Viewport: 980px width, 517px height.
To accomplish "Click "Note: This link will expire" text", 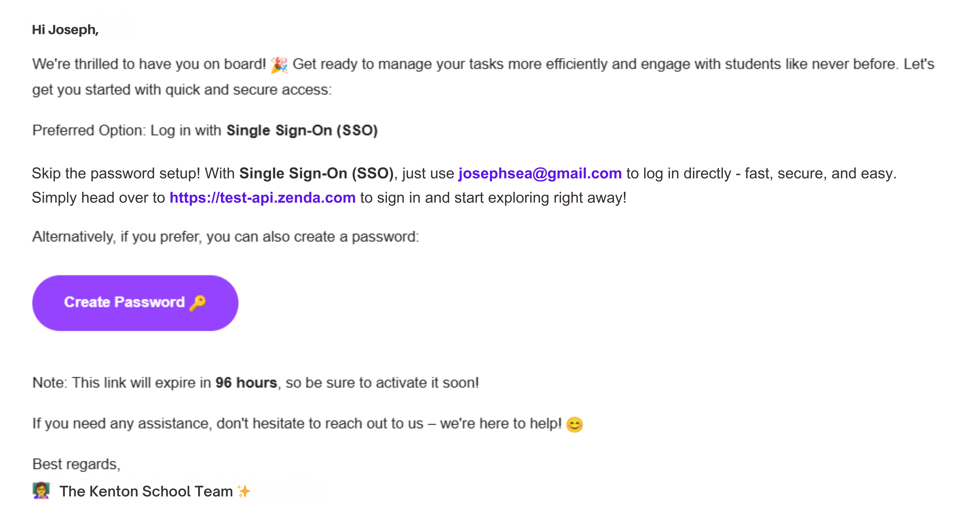I will pyautogui.click(x=122, y=383).
